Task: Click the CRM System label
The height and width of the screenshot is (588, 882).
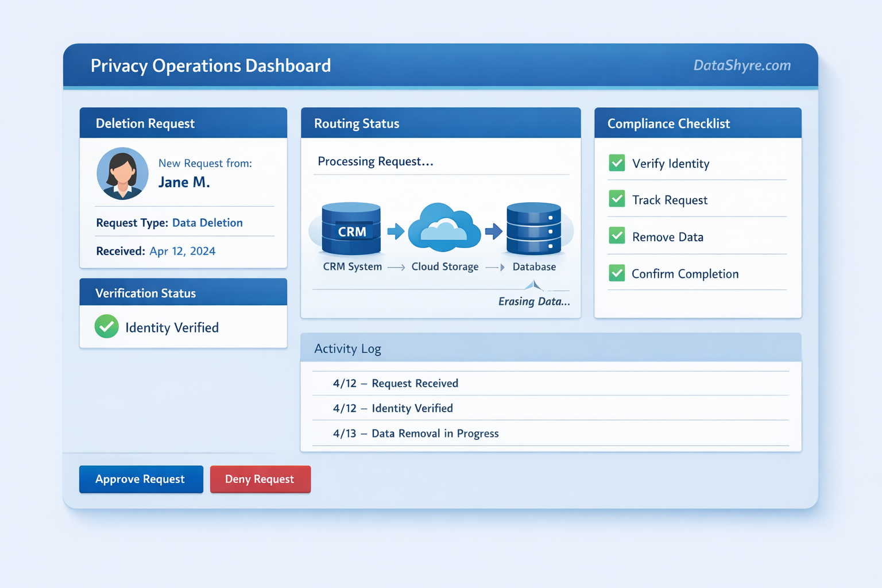Action: [x=353, y=267]
